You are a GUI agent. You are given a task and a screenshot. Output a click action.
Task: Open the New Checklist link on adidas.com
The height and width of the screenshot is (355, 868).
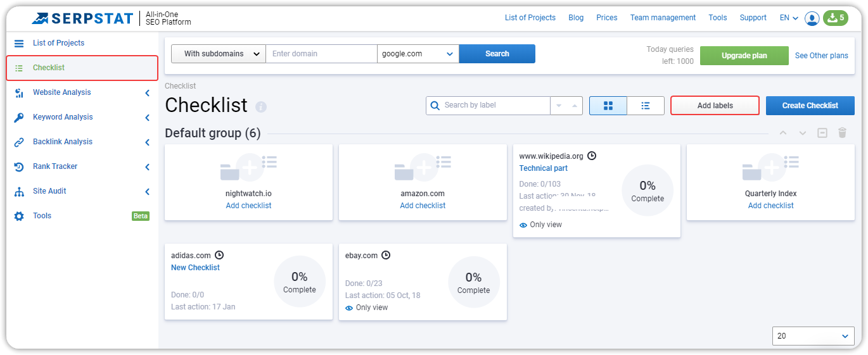(x=196, y=268)
